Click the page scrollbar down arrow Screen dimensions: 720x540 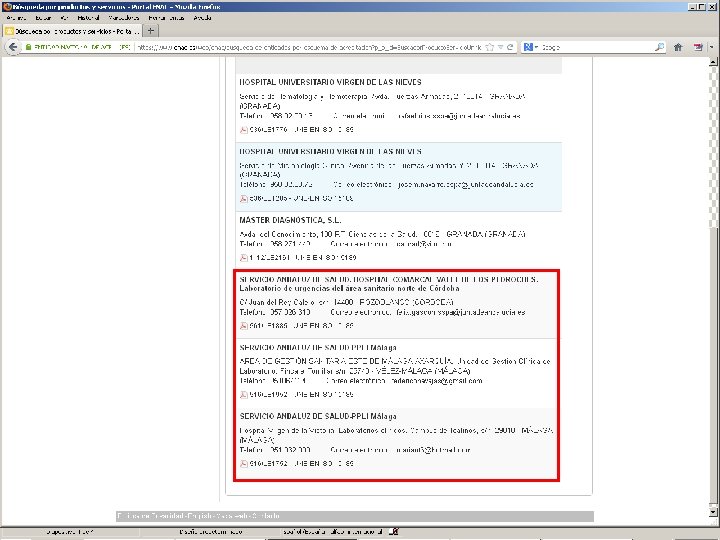[x=713, y=510]
